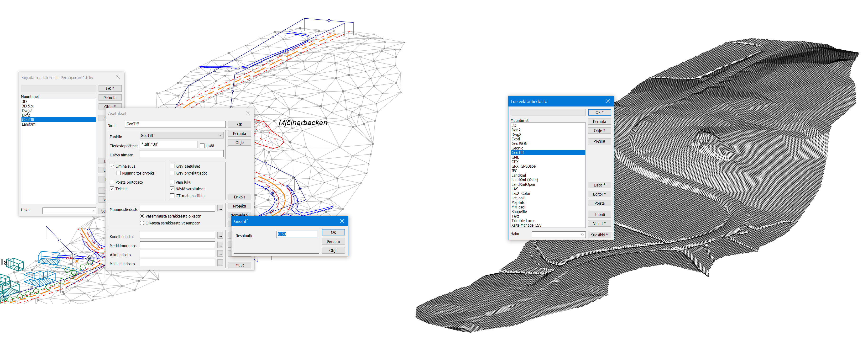868x346 pixels.
Task: Select LandXml in the terrain model Muuntimet list
Action: (29, 124)
